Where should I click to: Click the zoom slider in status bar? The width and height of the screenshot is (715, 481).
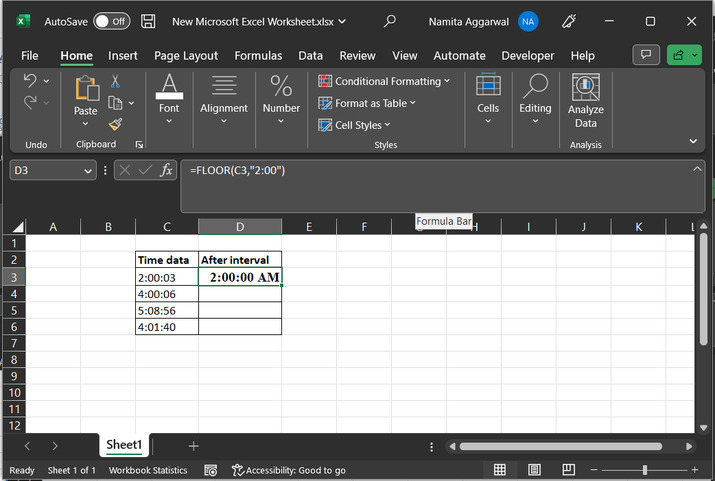click(644, 470)
